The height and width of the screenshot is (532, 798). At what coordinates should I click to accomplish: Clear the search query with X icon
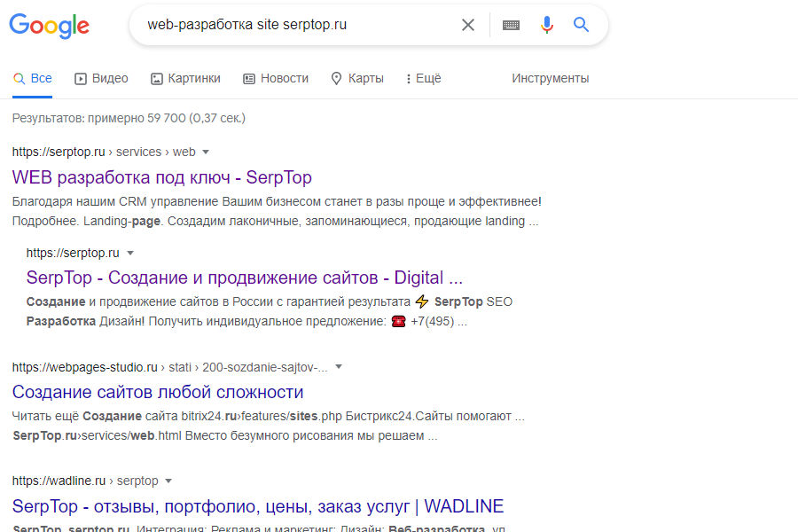pyautogui.click(x=468, y=25)
